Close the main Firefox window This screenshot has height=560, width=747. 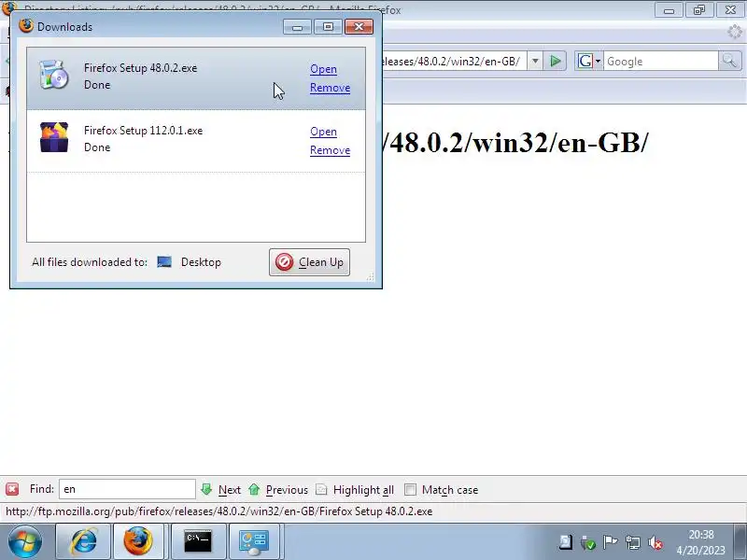[x=730, y=10]
